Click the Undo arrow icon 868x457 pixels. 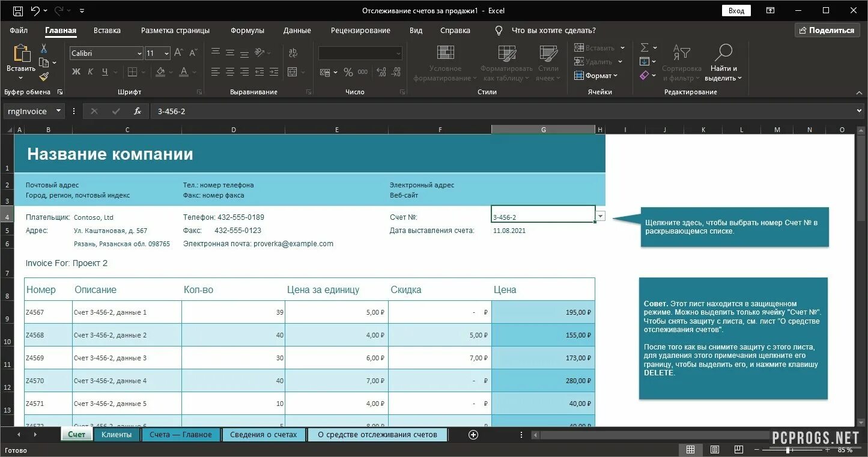pos(35,10)
